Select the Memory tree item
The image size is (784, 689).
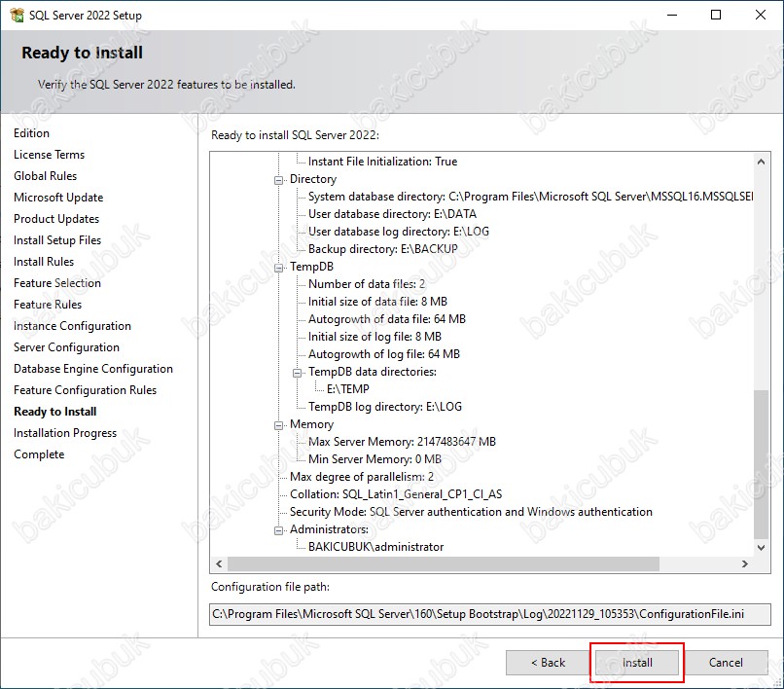311,424
